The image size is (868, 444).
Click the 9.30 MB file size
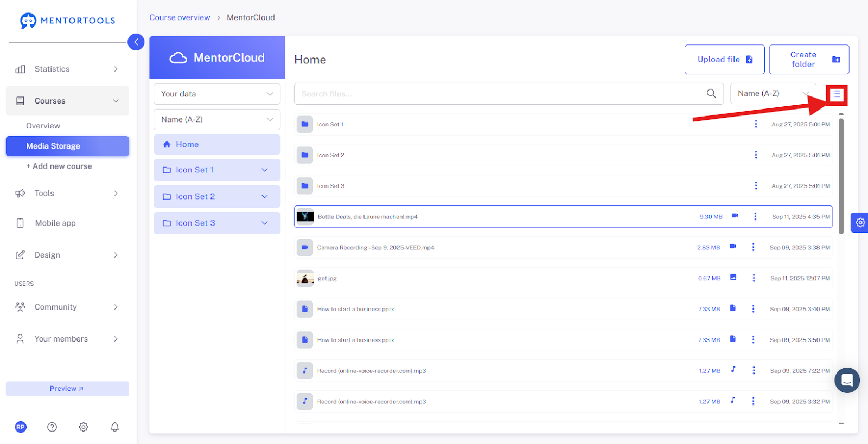(x=711, y=217)
